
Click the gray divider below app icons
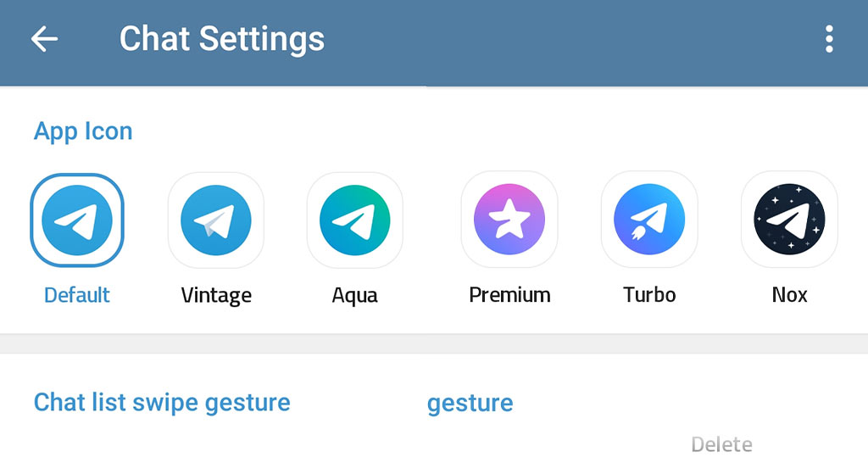point(434,343)
